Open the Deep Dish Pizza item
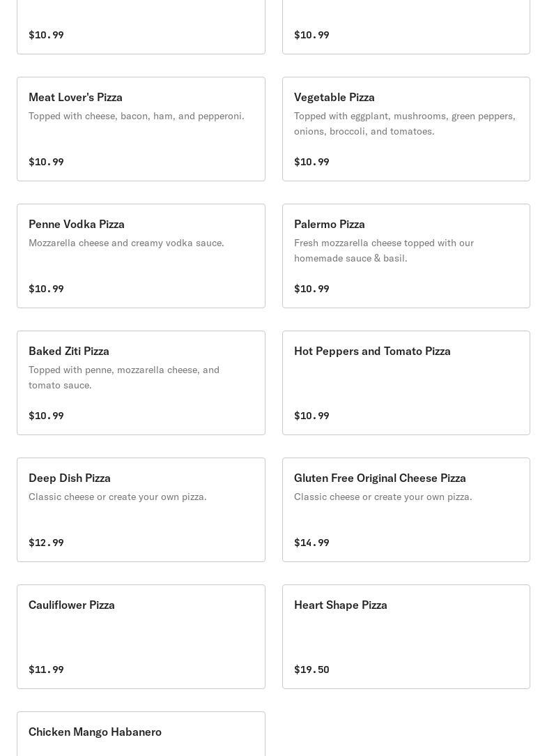The width and height of the screenshot is (547, 756). coord(141,510)
